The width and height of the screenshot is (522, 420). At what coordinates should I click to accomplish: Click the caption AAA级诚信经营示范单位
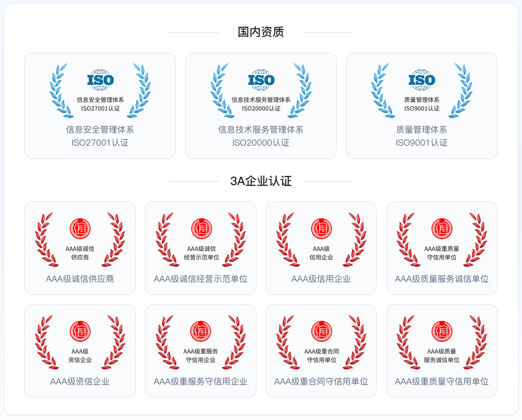pos(201,279)
